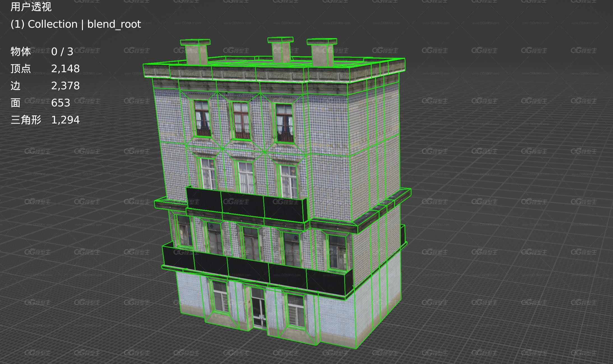This screenshot has height=364, width=613.
Task: Click the '三角形' statistics label
Action: [x=26, y=120]
